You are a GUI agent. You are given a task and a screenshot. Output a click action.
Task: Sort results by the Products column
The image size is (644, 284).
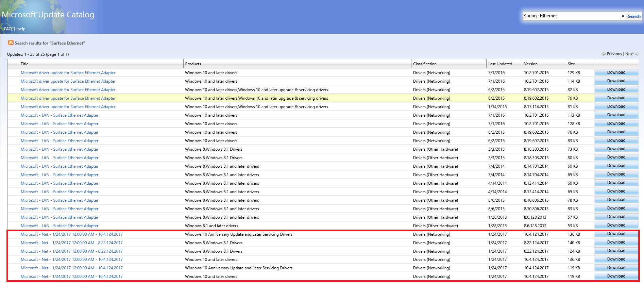(193, 64)
